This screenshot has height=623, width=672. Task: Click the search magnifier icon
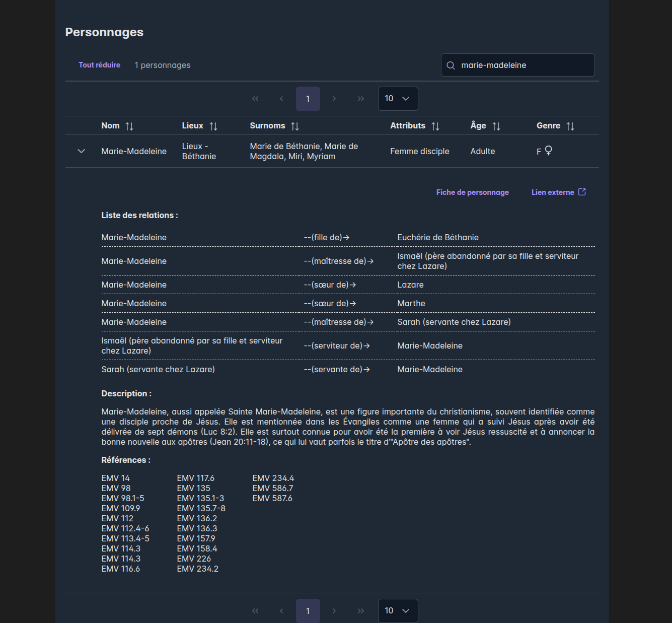(451, 65)
